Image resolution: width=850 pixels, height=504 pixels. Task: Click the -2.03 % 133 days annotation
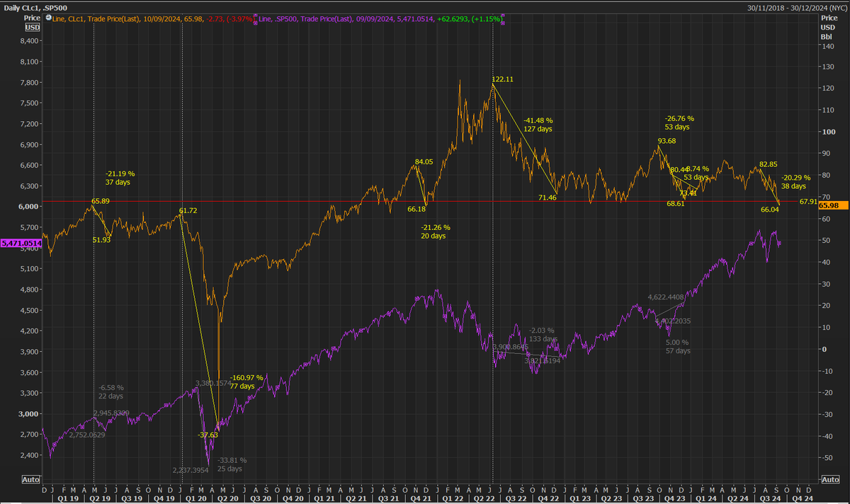[543, 334]
